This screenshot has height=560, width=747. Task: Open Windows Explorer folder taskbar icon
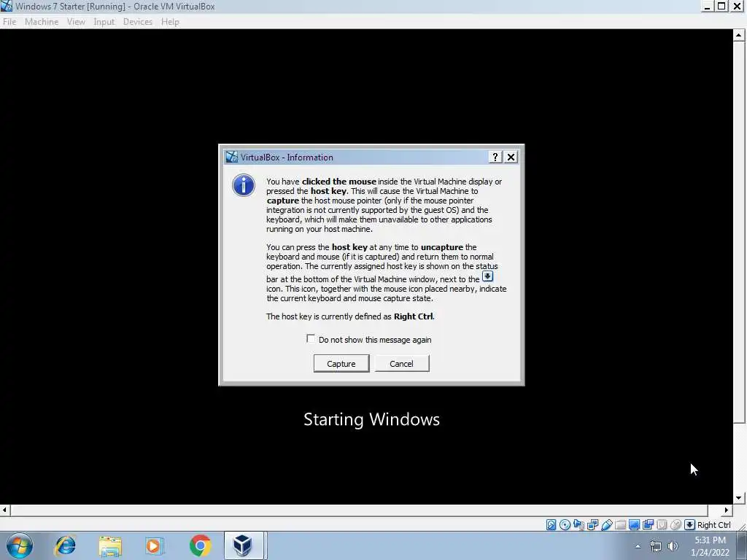tap(110, 545)
